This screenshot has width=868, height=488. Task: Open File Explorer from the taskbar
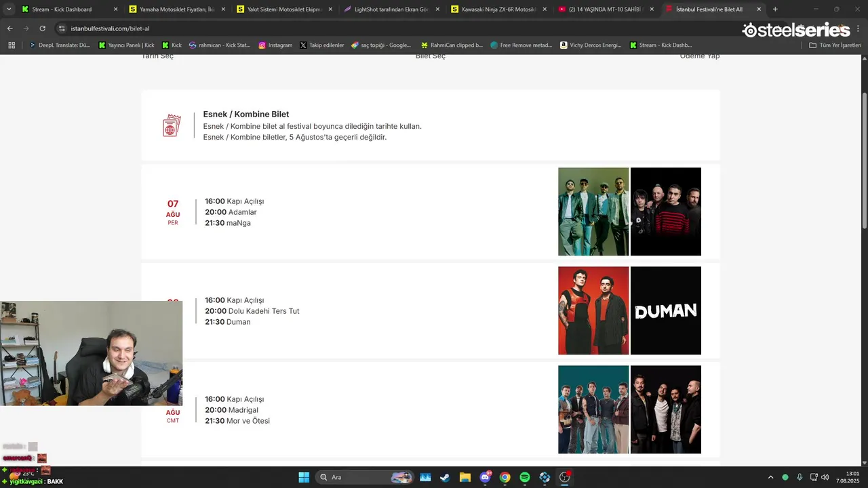pos(465,477)
